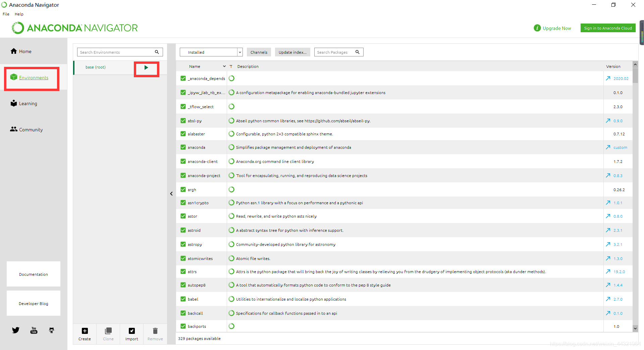Click the upgrade arrow for babel
The height and width of the screenshot is (350, 644).
pyautogui.click(x=608, y=299)
